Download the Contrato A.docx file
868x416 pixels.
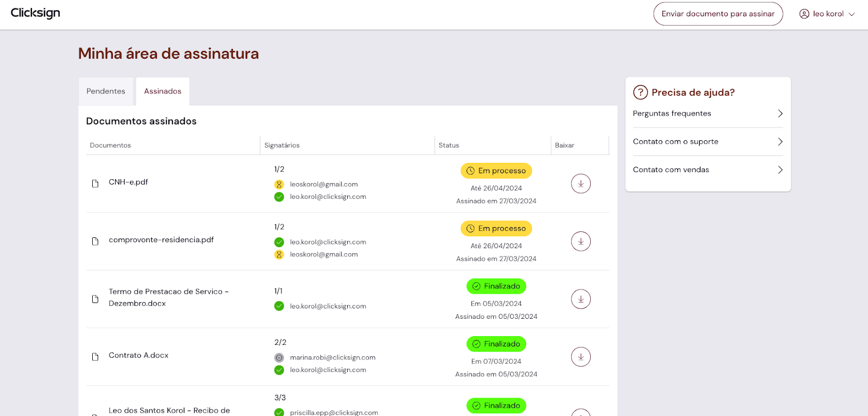click(x=580, y=357)
